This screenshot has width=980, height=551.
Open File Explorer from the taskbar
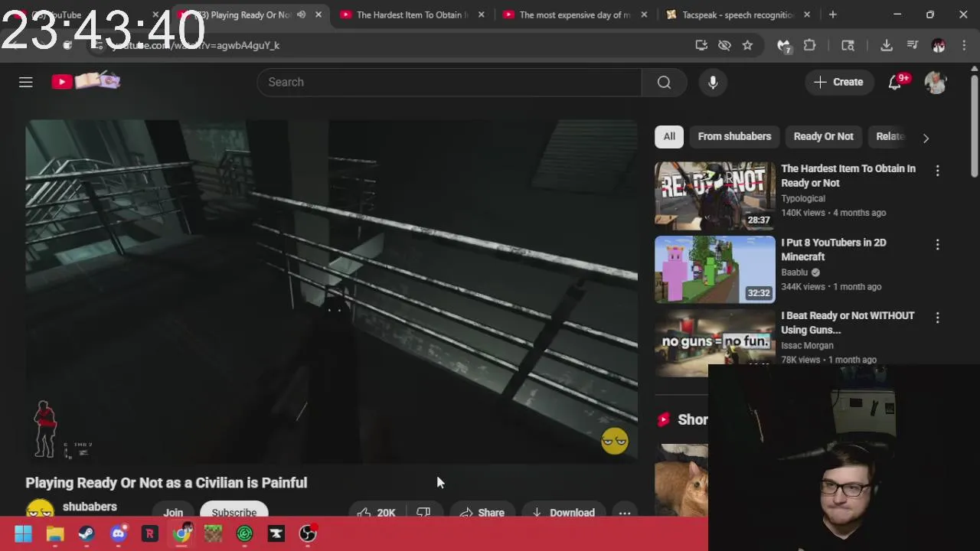coord(54,534)
